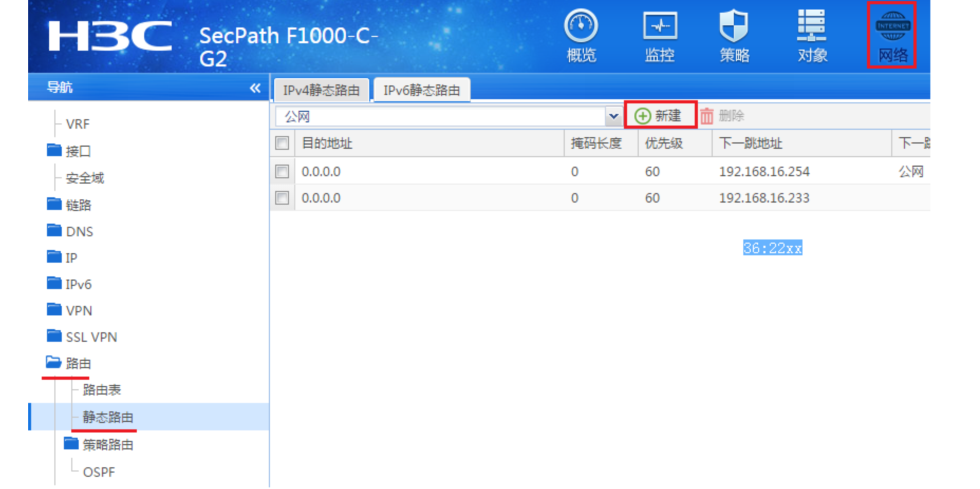Click 0.0.0.0 destination in the 192.168.16.233 row
Screen dimensions: 980x489
[321, 198]
